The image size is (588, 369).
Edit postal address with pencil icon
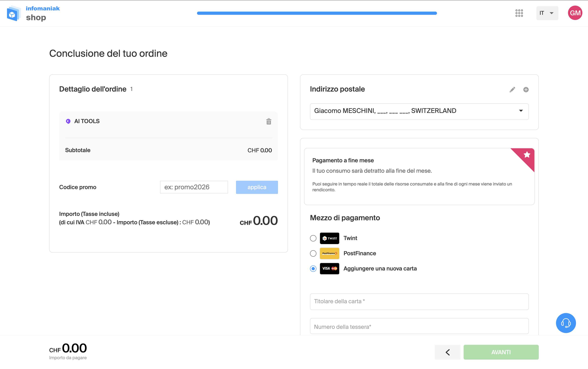pos(512,90)
